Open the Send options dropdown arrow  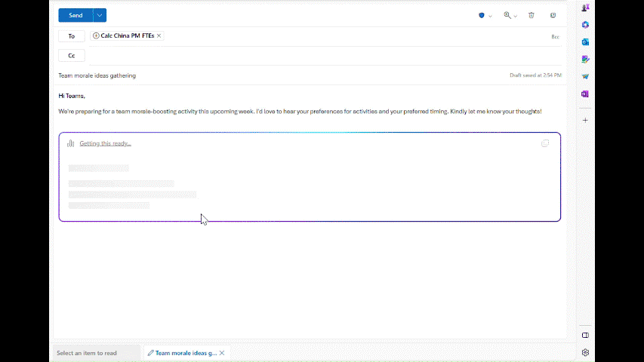click(x=100, y=15)
